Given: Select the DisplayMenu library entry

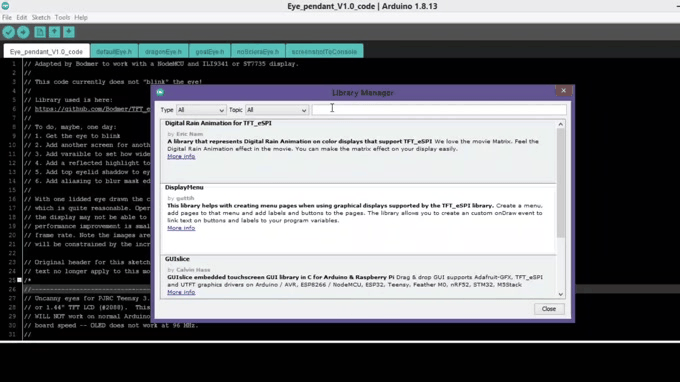Looking at the screenshot, I should 358,219.
